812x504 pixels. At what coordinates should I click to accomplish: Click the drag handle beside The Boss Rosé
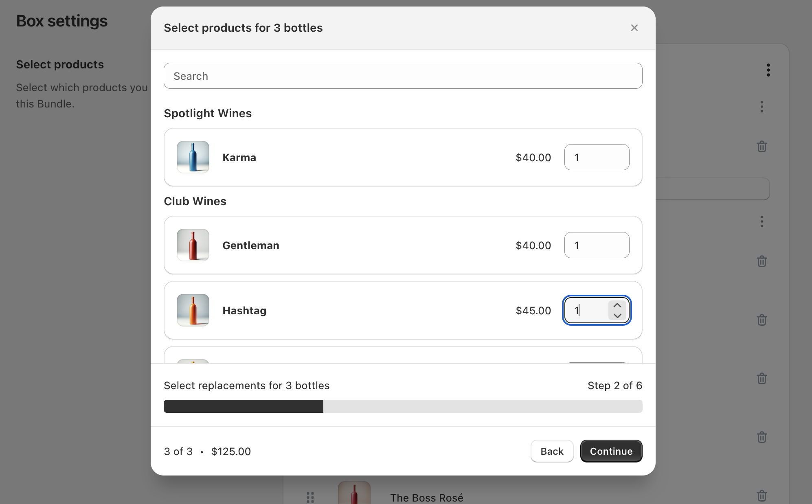point(310,497)
